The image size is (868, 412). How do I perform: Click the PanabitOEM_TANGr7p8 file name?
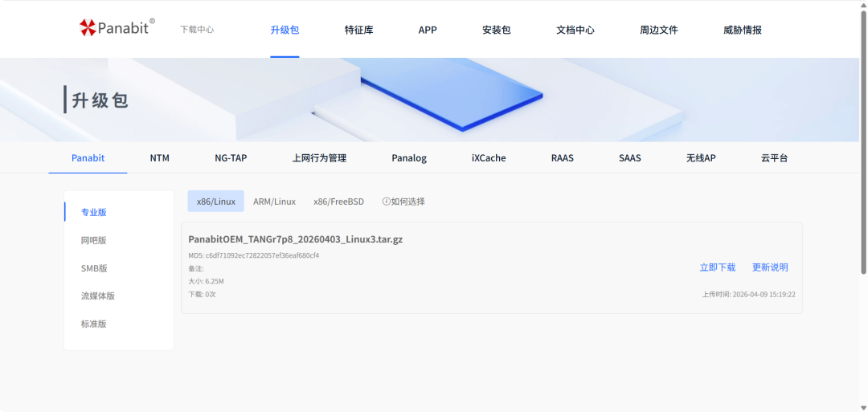click(x=296, y=239)
